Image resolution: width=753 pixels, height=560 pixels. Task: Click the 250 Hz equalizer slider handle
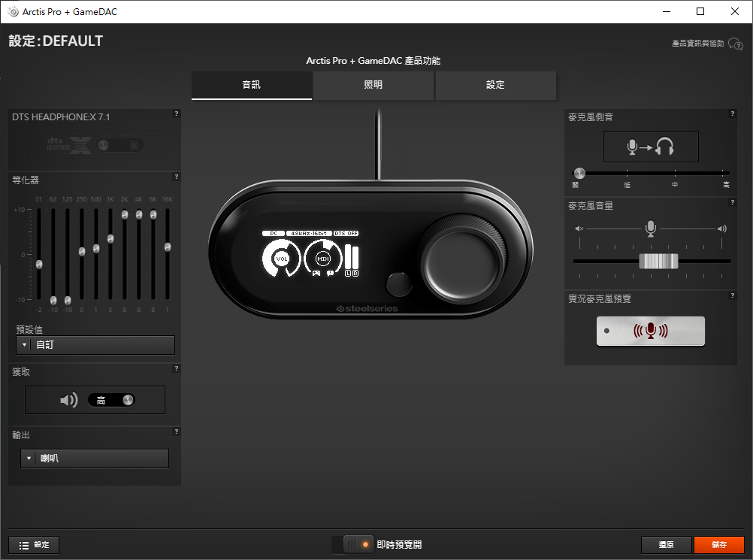(82, 251)
